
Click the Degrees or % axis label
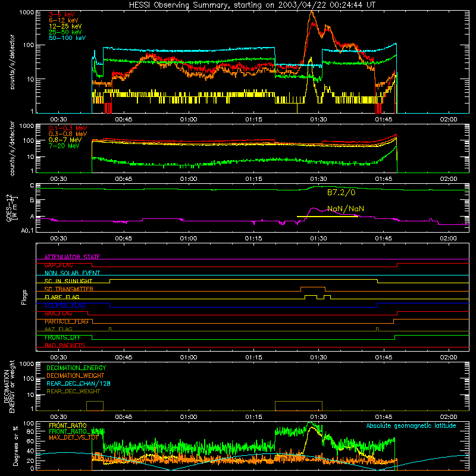(x=15, y=446)
